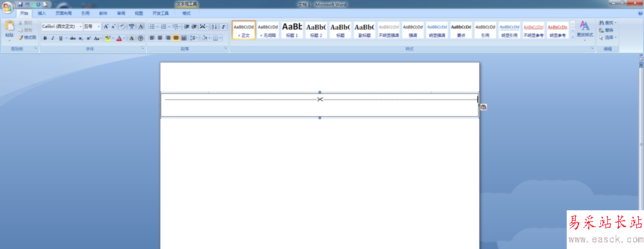
Task: Switch to the 邮件 tab
Action: [x=103, y=13]
